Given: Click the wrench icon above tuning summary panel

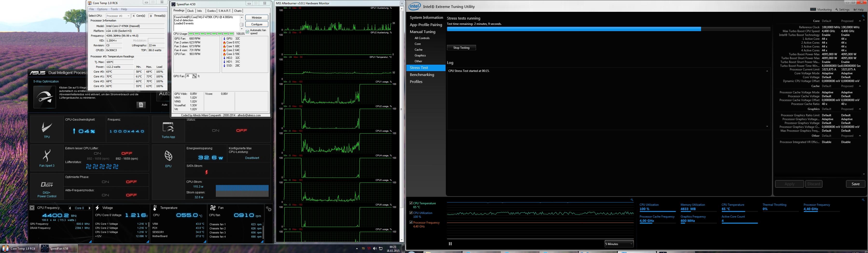Looking at the screenshot, I should point(863,16).
